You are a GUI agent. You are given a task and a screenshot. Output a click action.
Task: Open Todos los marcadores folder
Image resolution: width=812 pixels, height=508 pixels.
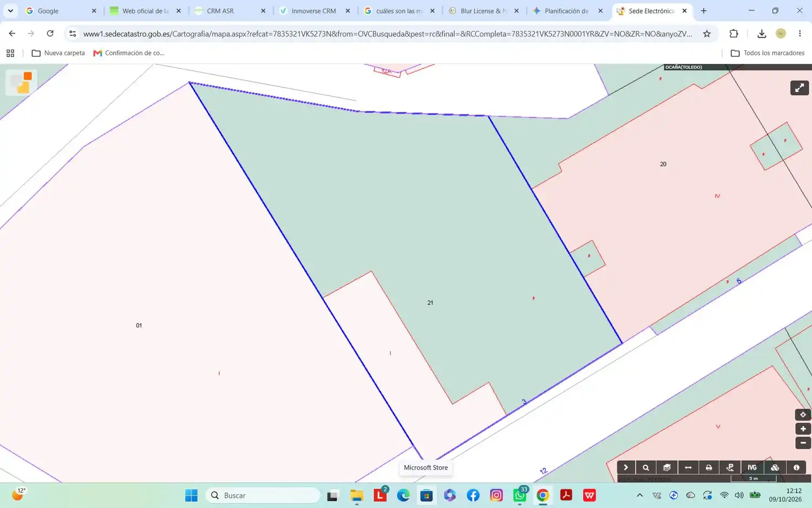768,53
